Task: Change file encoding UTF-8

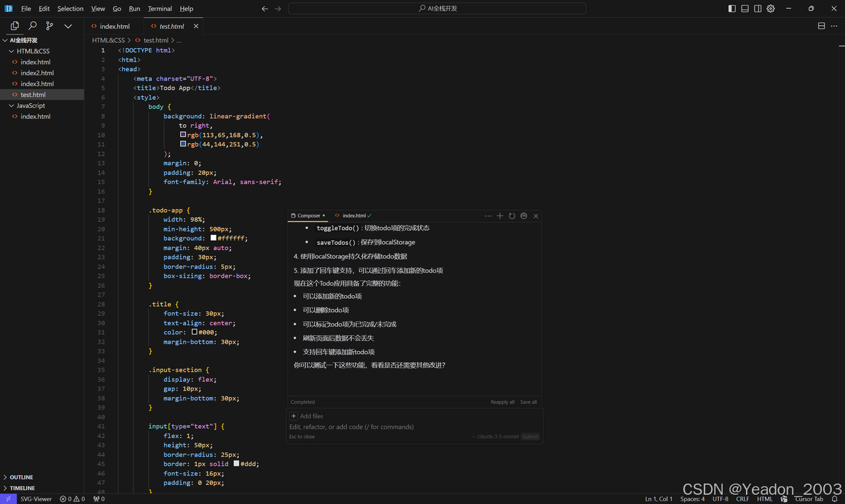Action: pyautogui.click(x=720, y=499)
